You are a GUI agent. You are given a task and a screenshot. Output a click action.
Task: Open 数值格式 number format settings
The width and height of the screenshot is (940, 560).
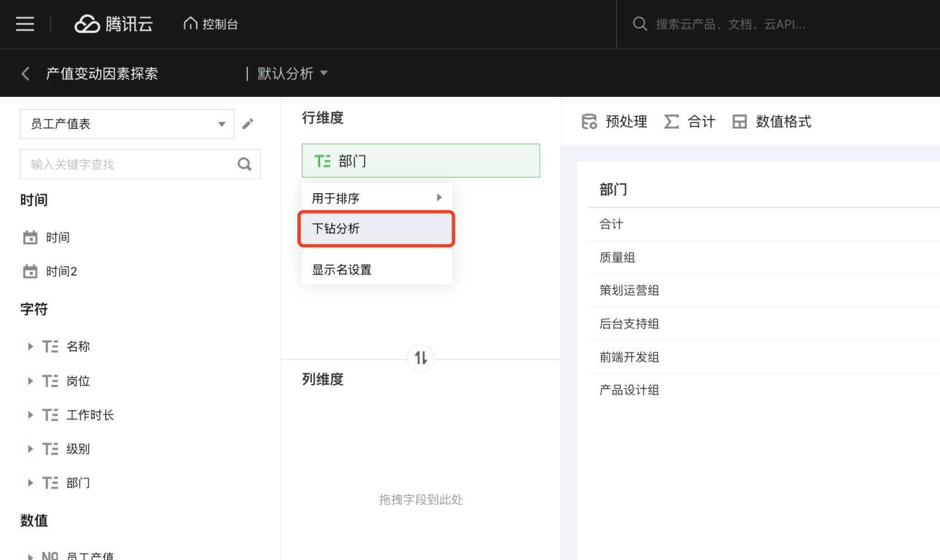click(x=772, y=122)
